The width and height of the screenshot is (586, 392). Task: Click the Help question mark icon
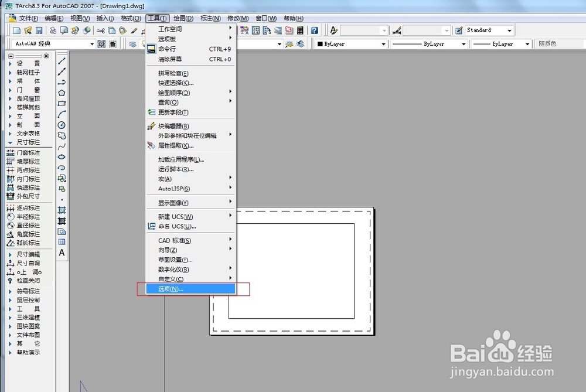(314, 30)
